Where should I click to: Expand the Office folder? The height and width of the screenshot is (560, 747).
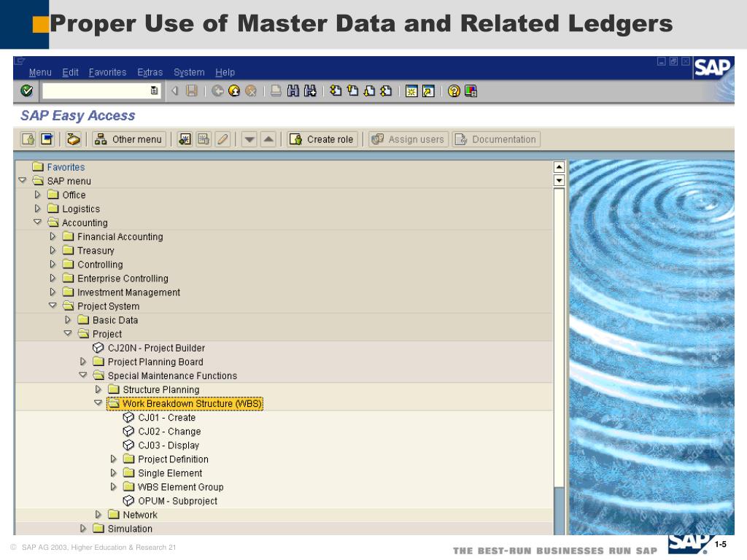click(38, 195)
